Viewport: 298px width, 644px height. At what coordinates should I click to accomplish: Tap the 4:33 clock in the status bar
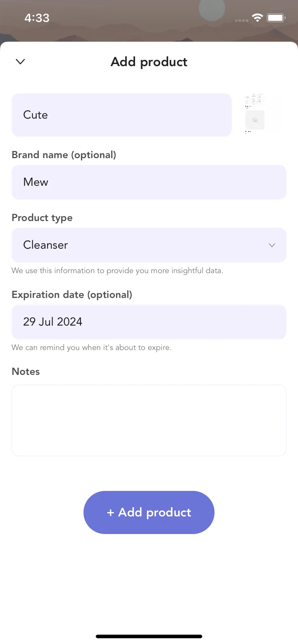pyautogui.click(x=37, y=18)
